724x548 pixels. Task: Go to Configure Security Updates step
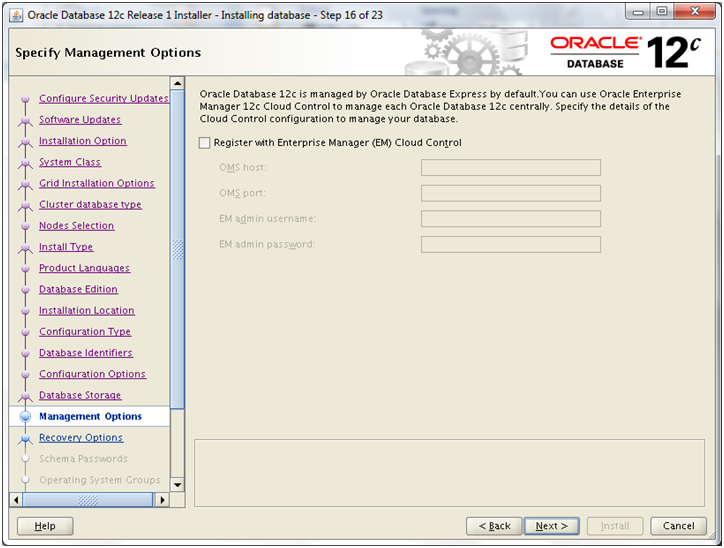coord(103,98)
